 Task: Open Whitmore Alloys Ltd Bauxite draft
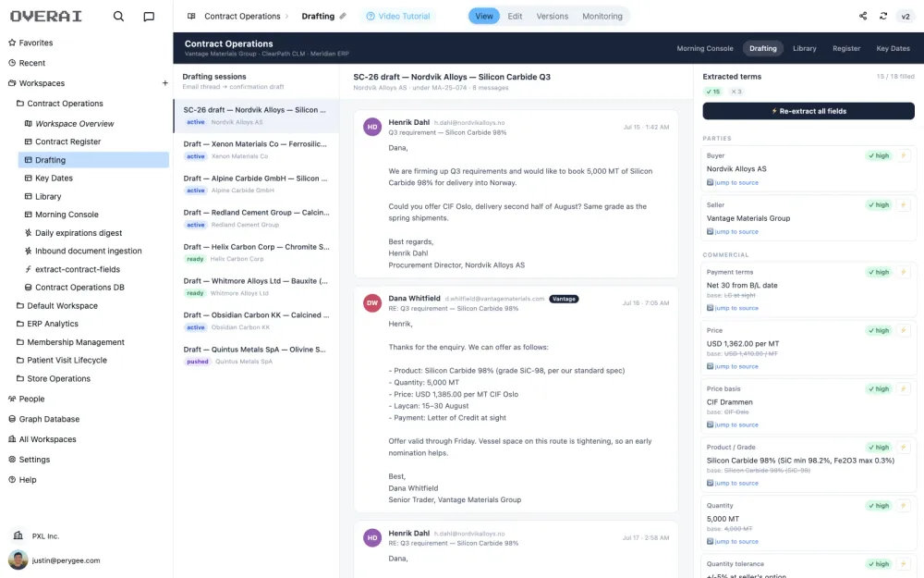click(256, 287)
